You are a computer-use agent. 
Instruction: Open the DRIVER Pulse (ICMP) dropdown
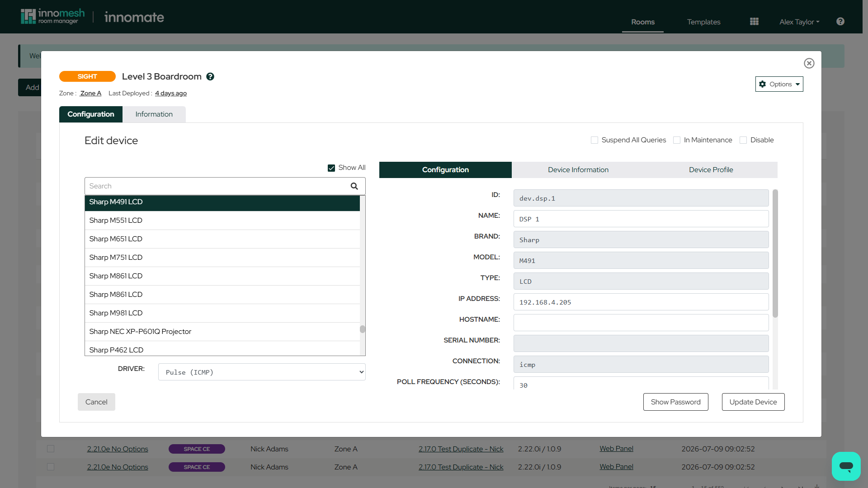(x=262, y=372)
